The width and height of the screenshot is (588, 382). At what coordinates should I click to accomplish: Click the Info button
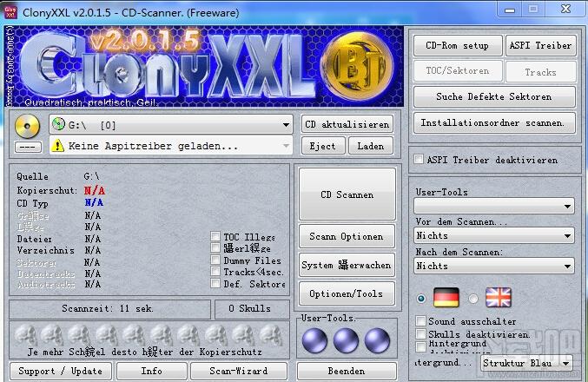point(151,371)
